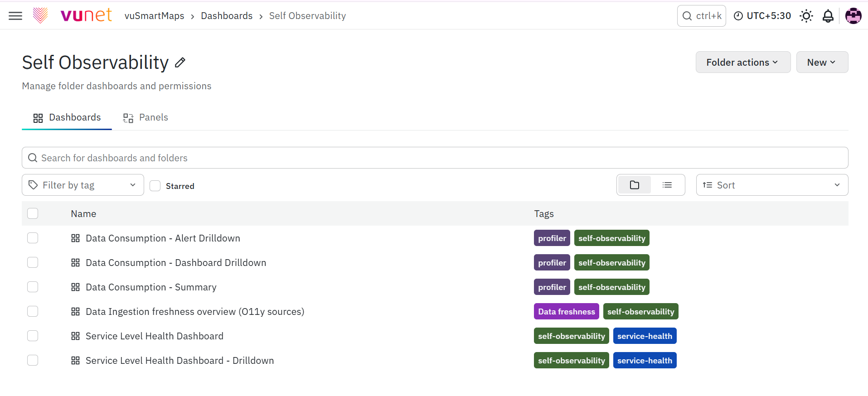
Task: Click the Data freshness tag
Action: point(566,311)
